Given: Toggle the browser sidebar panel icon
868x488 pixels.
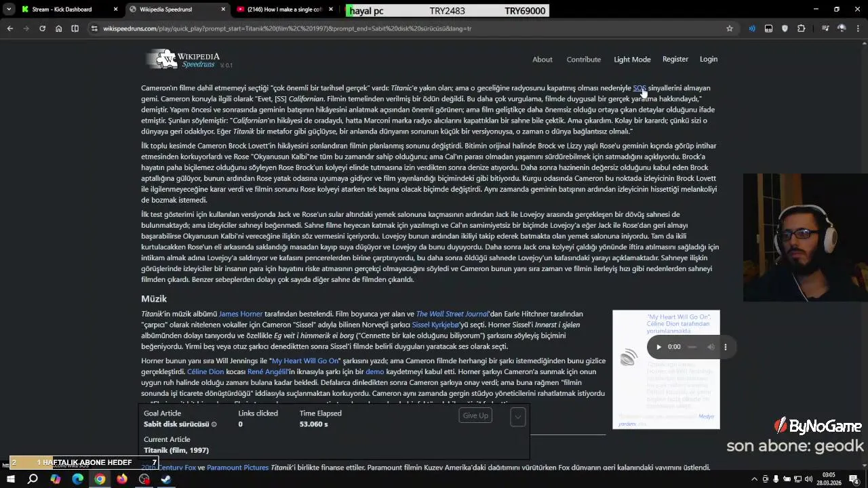Looking at the screenshot, I should (x=75, y=28).
